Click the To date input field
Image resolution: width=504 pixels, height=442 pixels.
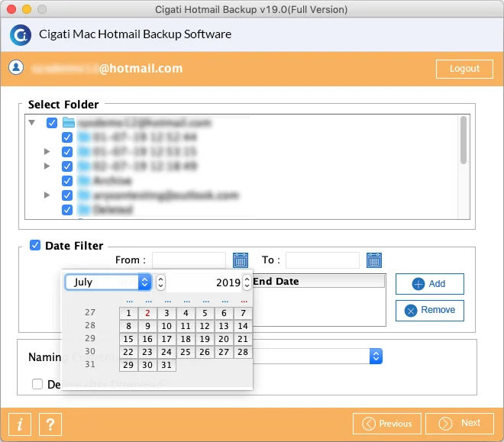point(322,260)
